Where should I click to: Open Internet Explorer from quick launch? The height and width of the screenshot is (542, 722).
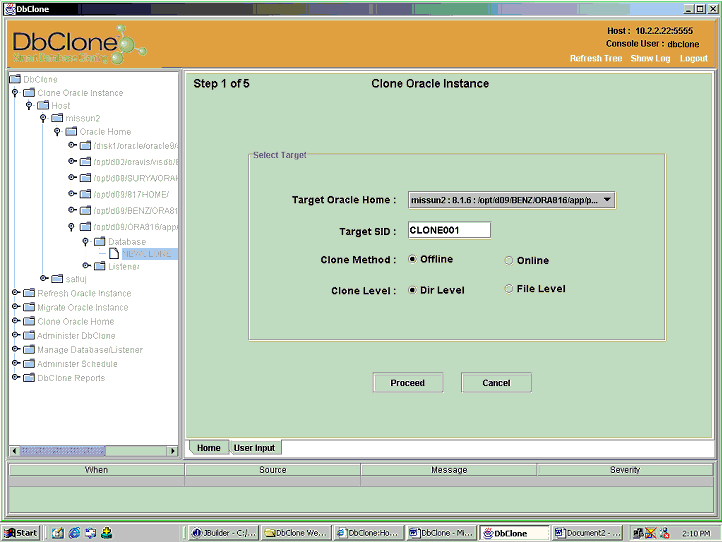point(74,533)
